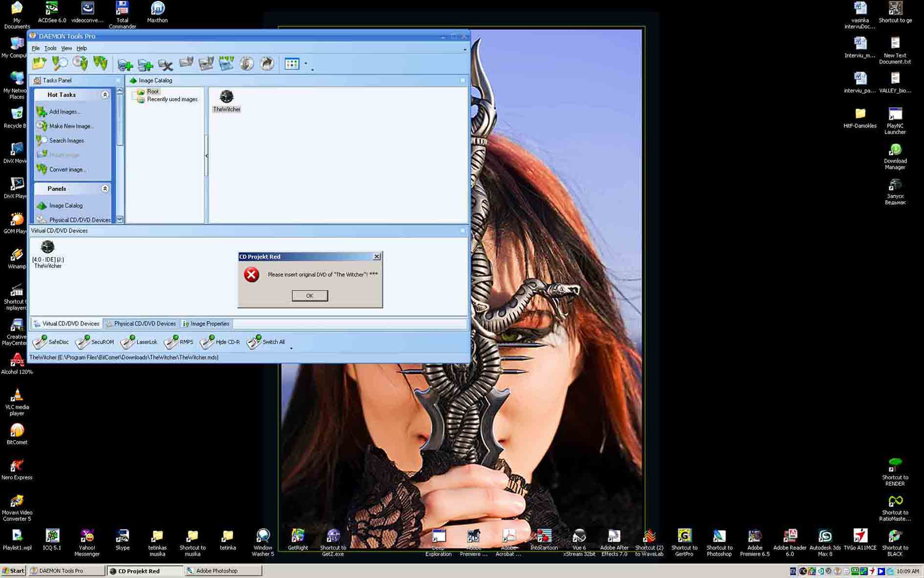Click the round disc burn toolbar icon
The width and height of the screenshot is (924, 578).
tap(247, 63)
